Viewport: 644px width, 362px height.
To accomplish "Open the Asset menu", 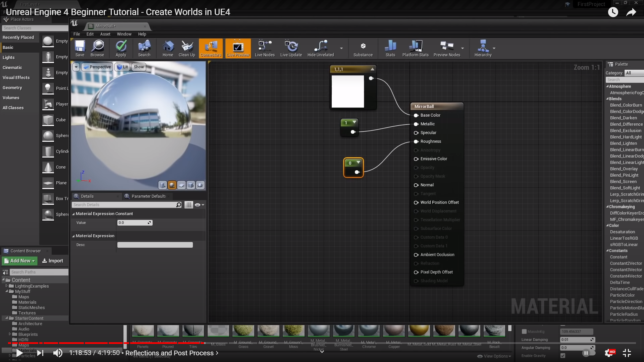I will click(105, 34).
